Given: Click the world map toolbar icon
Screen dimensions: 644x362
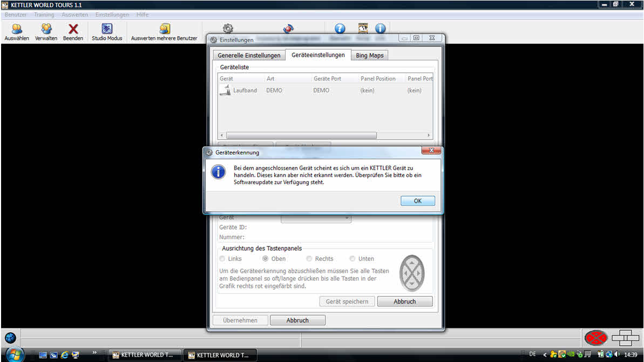Looking at the screenshot, I should coord(363,28).
